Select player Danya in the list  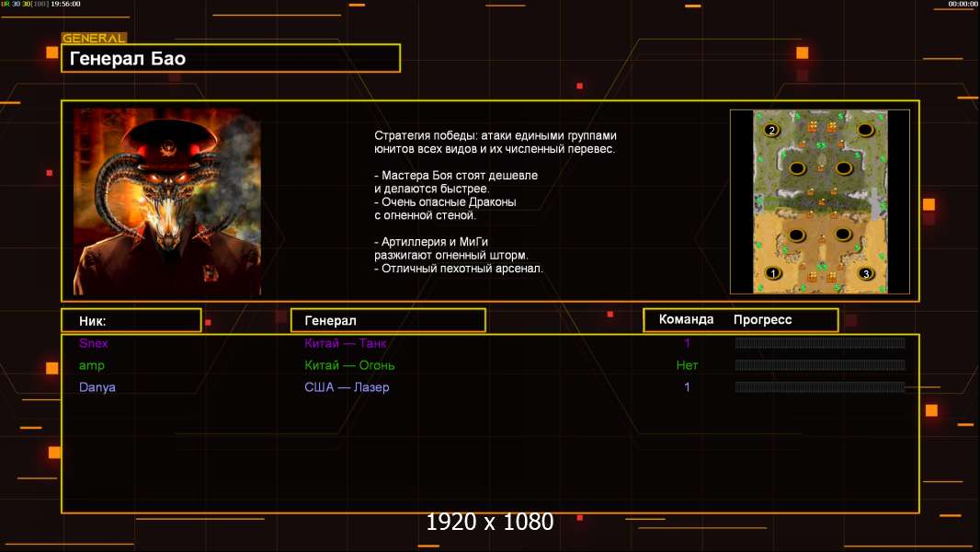click(97, 387)
